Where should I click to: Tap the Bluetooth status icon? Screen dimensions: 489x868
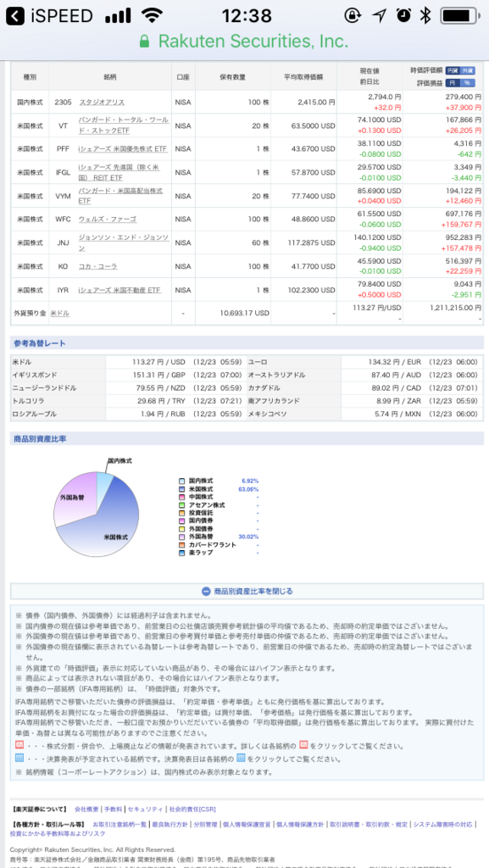tap(425, 15)
